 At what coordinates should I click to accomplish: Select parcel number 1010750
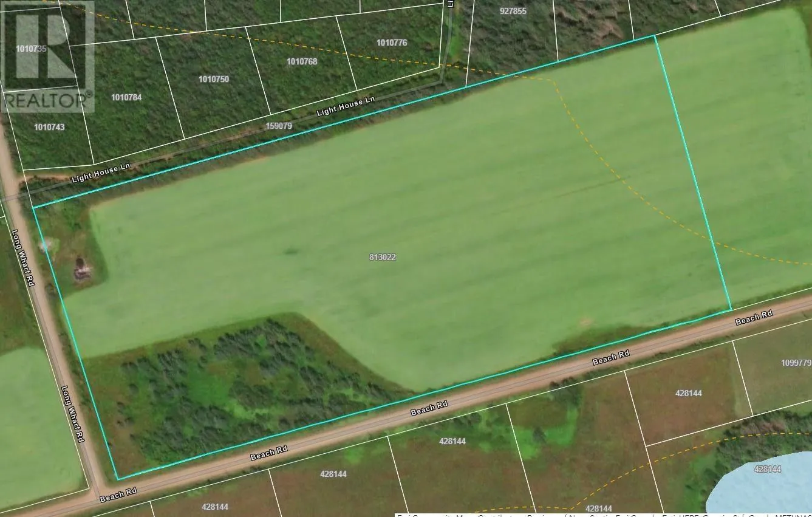pos(214,79)
